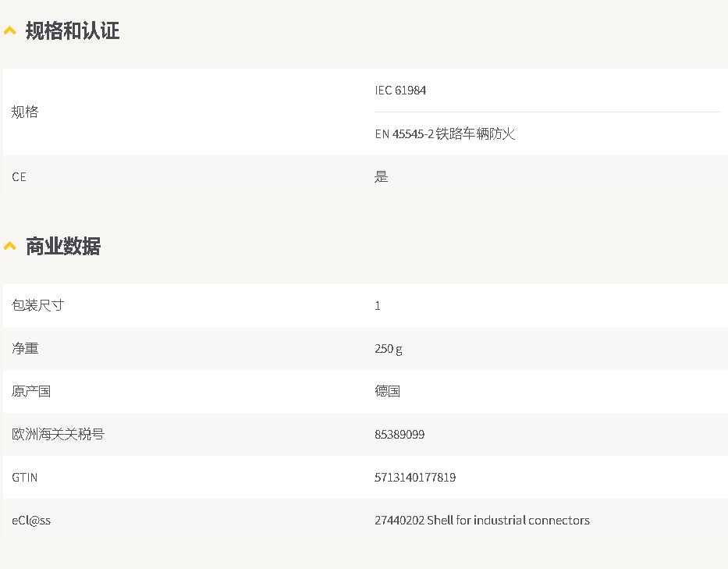
Task: Click the 净重 row label
Action: point(25,348)
